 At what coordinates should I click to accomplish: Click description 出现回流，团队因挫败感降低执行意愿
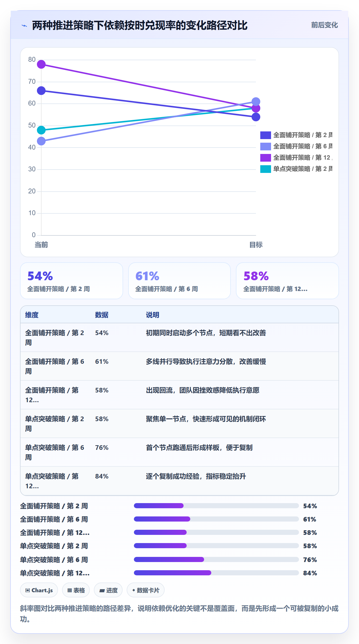point(203,390)
